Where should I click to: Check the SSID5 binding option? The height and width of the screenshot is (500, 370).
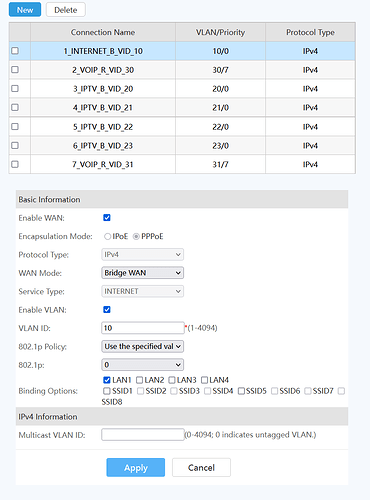pos(241,391)
